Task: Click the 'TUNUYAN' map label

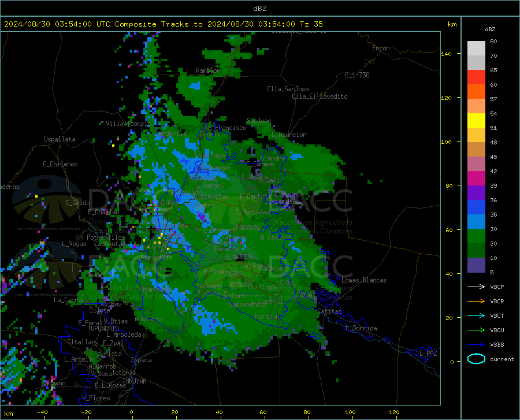Action: (134, 381)
